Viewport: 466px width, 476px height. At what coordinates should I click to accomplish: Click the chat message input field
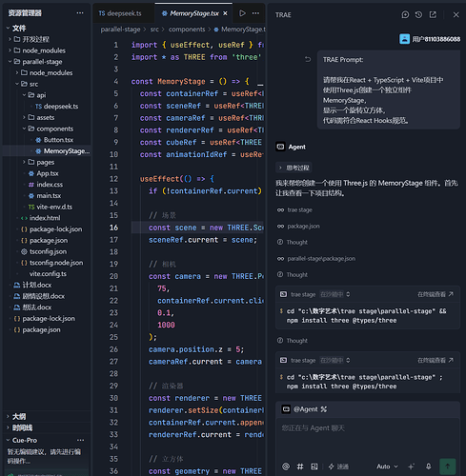tap(368, 438)
